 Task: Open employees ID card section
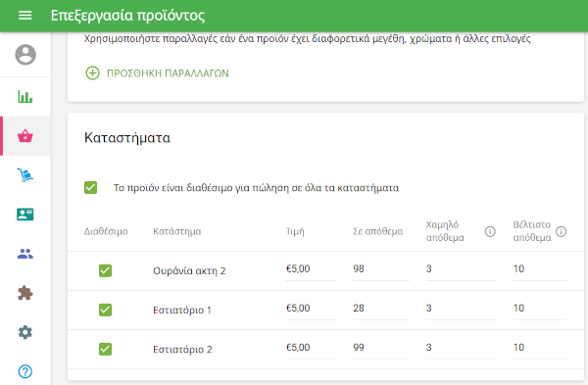[x=25, y=215]
